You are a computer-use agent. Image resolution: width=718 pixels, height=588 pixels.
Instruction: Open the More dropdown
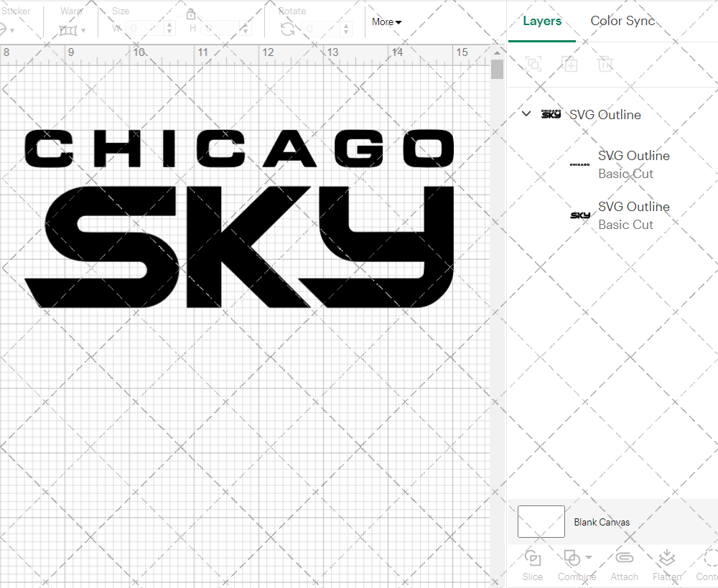[386, 22]
